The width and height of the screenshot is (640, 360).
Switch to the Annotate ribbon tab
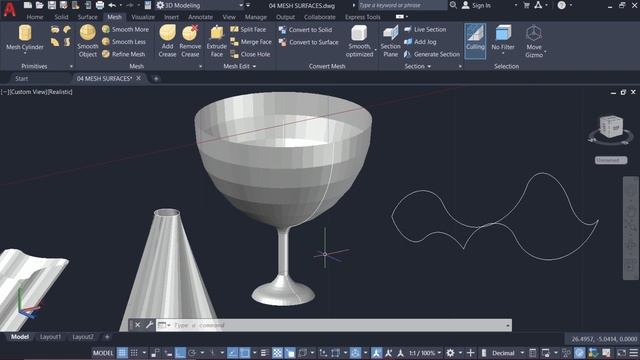coord(200,17)
